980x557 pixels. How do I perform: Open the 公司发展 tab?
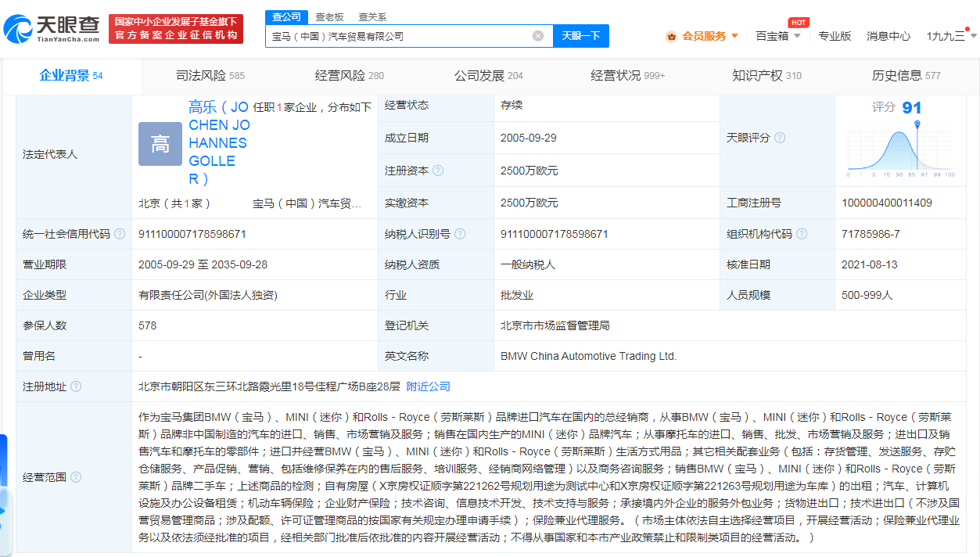click(489, 76)
